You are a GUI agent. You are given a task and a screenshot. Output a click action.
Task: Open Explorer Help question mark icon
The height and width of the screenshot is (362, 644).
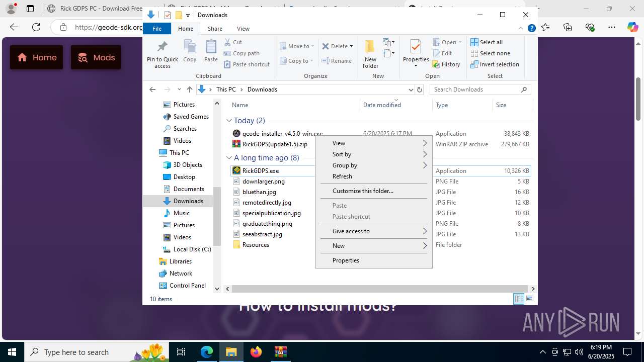point(531,29)
